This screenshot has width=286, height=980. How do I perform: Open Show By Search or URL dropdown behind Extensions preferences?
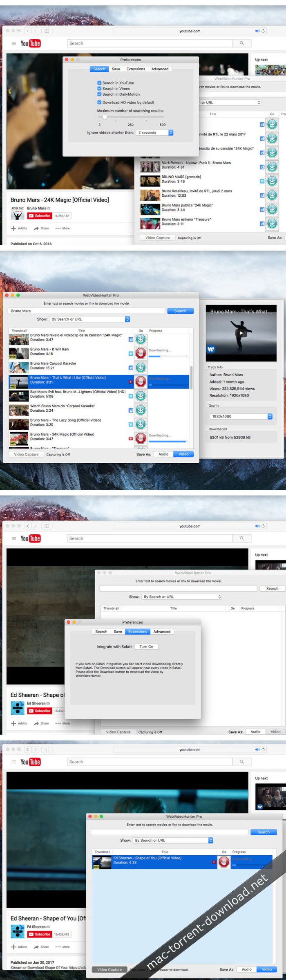click(182, 597)
